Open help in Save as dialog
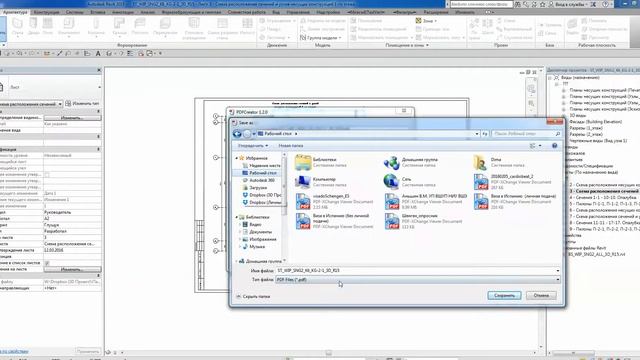This screenshot has height=360, width=640. point(555,146)
